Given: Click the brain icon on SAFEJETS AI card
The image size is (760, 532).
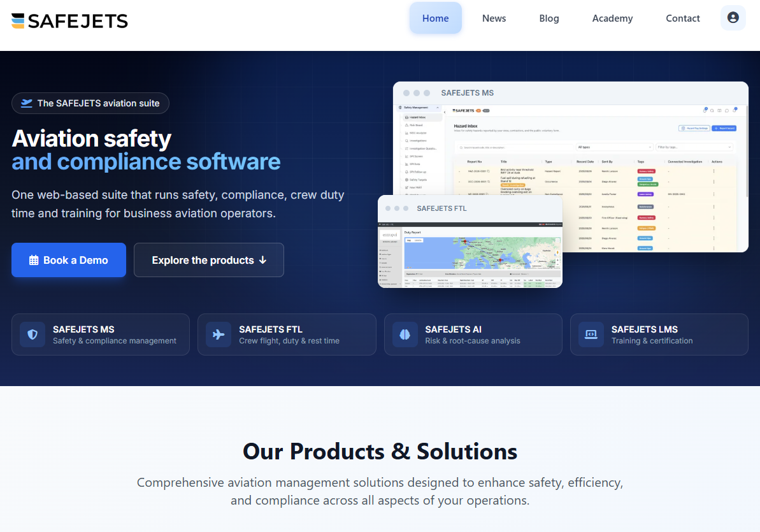Looking at the screenshot, I should tap(405, 334).
